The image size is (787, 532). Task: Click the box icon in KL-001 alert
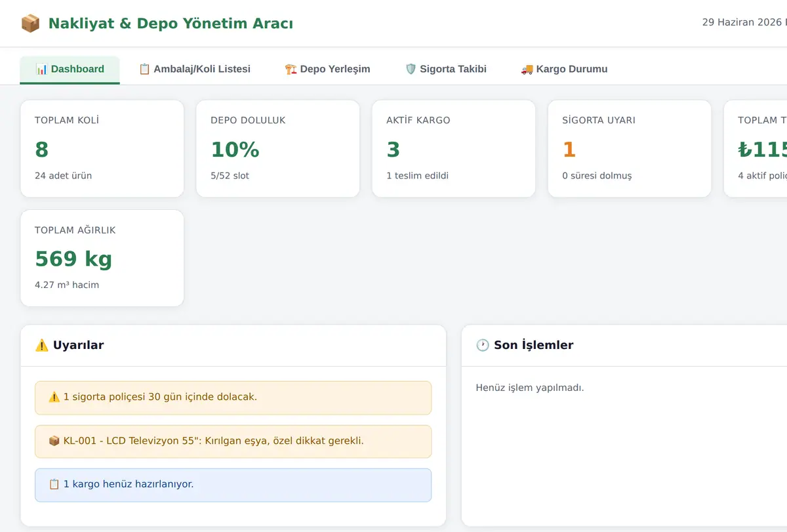tap(54, 441)
